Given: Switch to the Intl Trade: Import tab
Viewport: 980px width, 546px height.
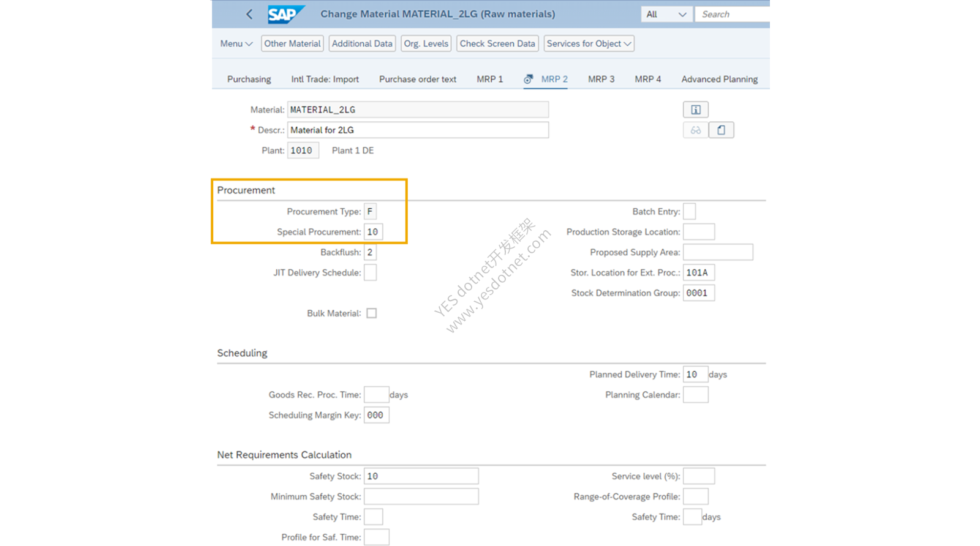Looking at the screenshot, I should (x=325, y=79).
